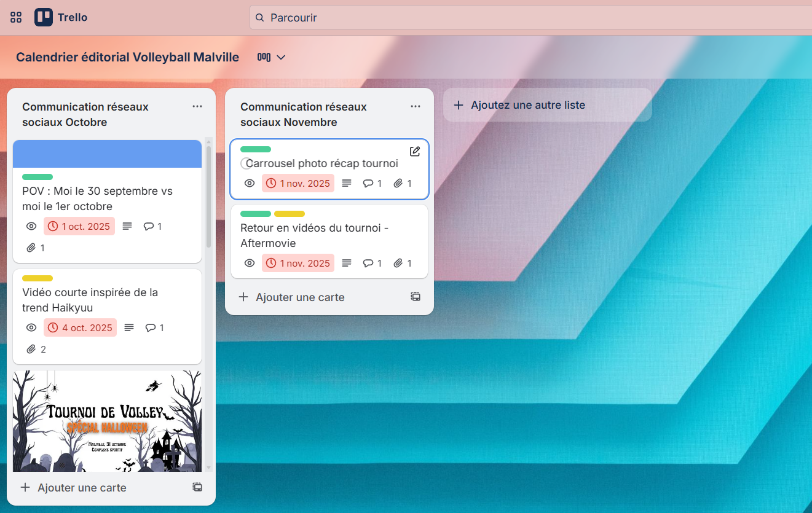Edit the Carrousel photo récap tournoi card
Viewport: 812px width, 513px height.
tap(415, 151)
